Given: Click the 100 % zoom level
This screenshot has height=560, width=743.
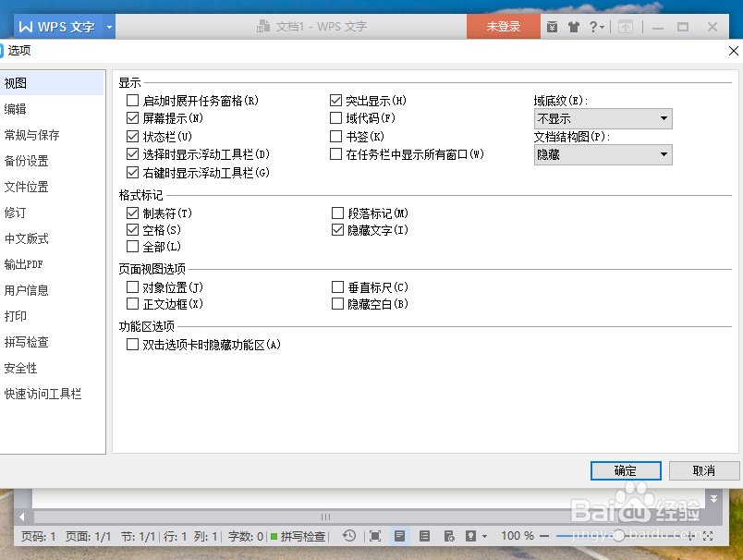Looking at the screenshot, I should [x=518, y=536].
